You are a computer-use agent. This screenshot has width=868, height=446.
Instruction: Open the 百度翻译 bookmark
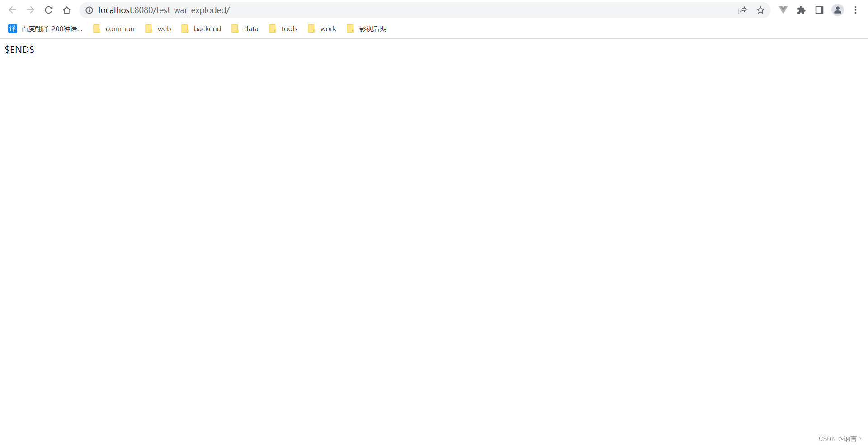pos(45,28)
